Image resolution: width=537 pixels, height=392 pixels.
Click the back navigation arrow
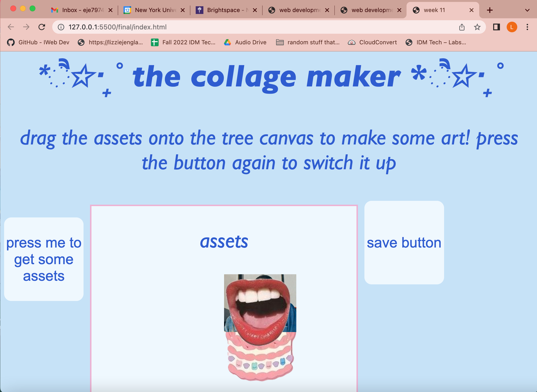click(11, 27)
